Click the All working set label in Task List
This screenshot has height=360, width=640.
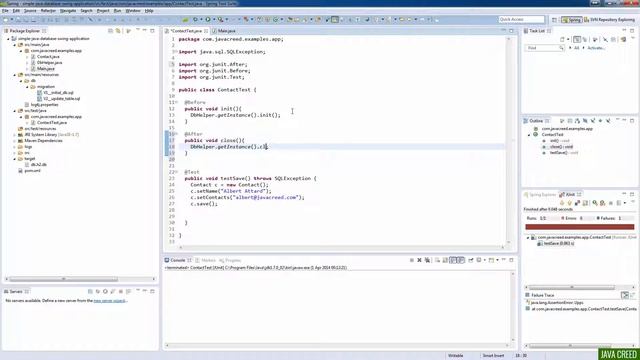(x=576, y=48)
